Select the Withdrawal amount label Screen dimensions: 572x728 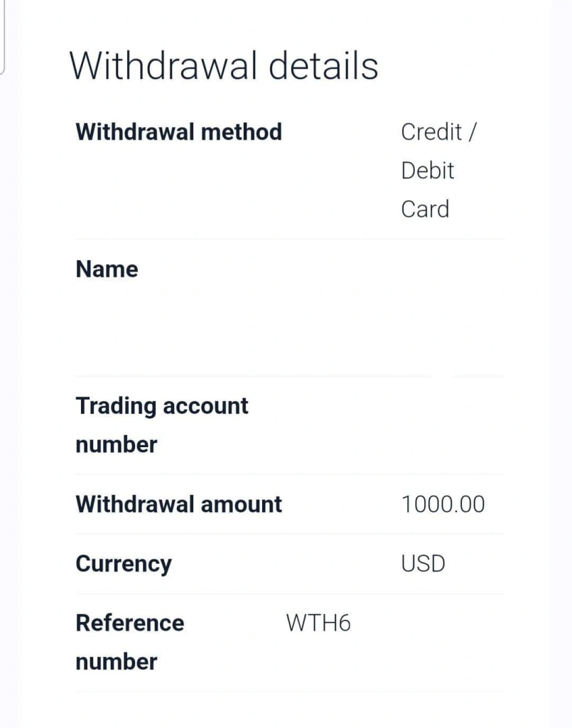tap(178, 504)
